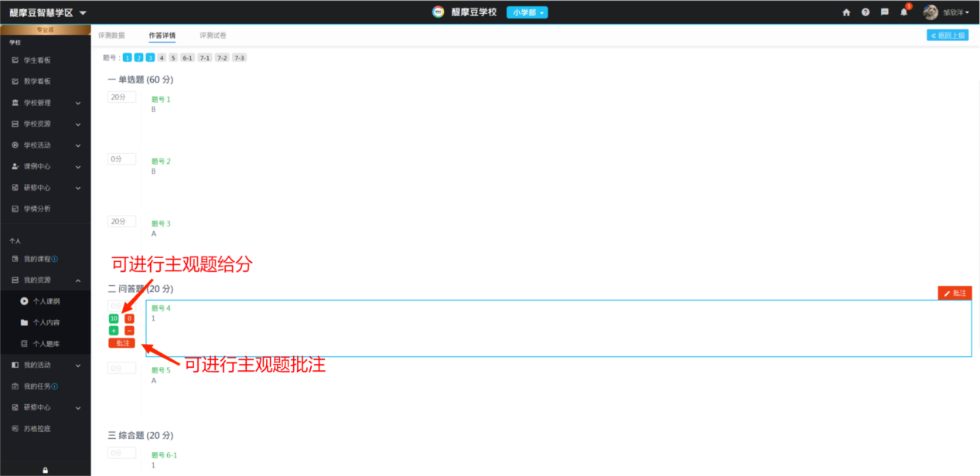Open 个人课纲 in sidebar
This screenshot has height=476, width=980.
click(x=46, y=301)
